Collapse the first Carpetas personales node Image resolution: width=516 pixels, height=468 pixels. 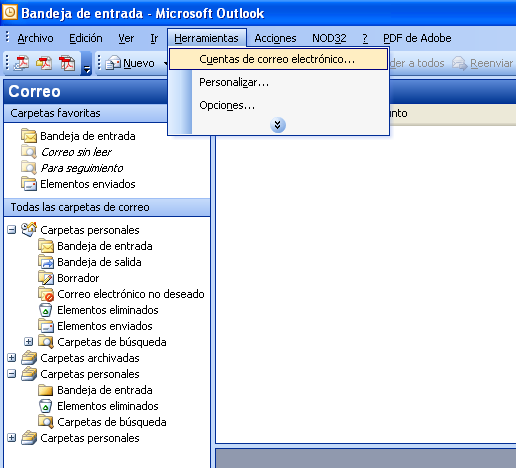(x=12, y=230)
